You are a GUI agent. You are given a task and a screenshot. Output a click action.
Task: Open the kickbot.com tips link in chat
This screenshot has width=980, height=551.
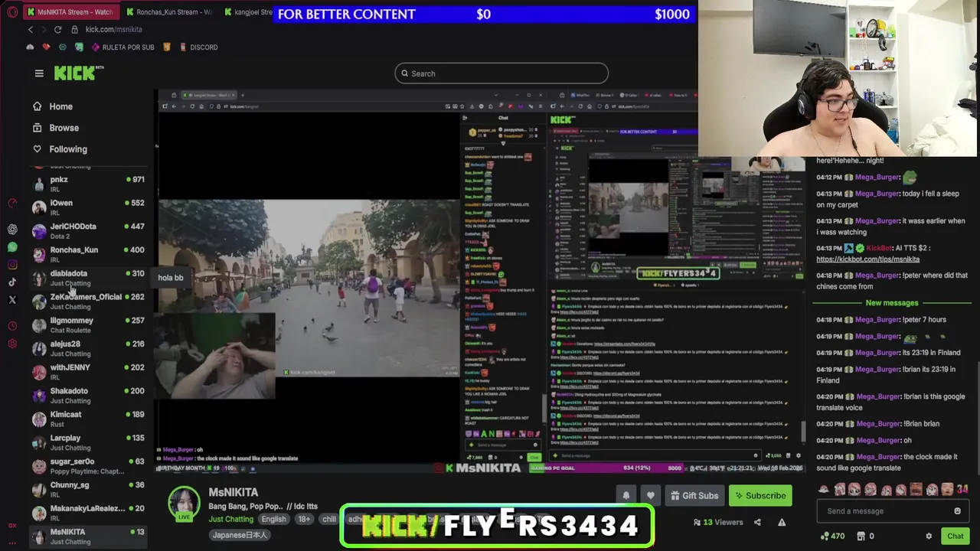867,259
